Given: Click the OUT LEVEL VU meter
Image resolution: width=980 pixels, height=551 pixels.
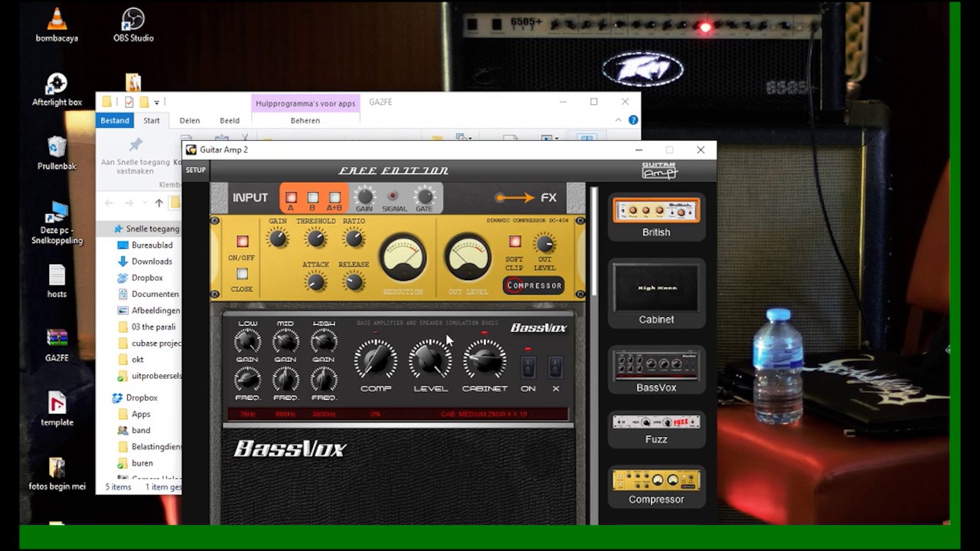Looking at the screenshot, I should click(468, 258).
